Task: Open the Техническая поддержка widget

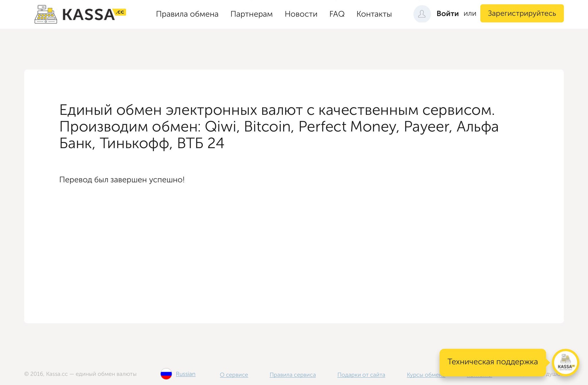Action: click(492, 362)
